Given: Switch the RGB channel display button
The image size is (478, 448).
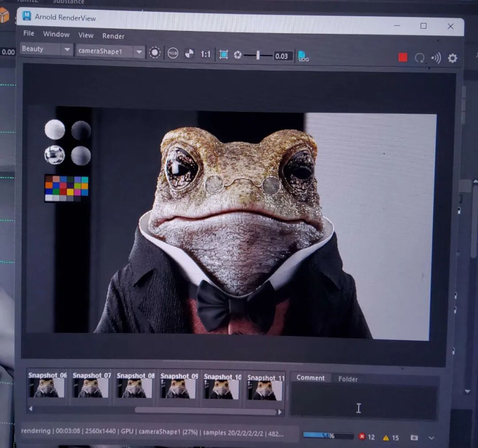Looking at the screenshot, I should coord(173,54).
